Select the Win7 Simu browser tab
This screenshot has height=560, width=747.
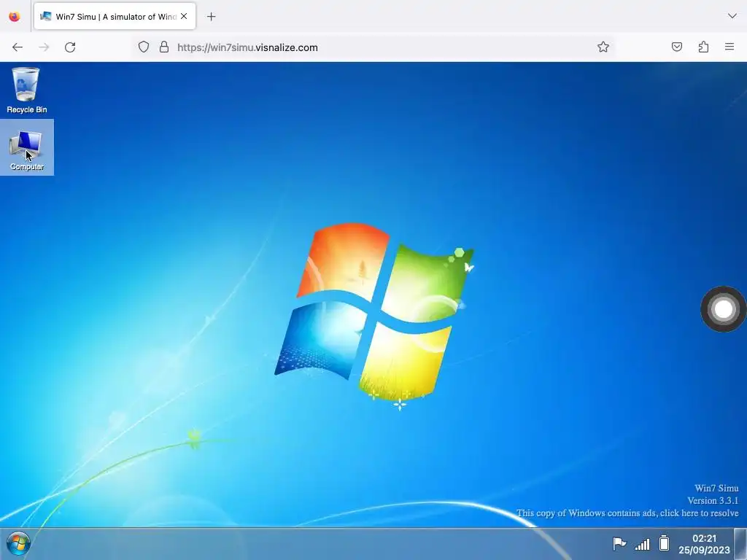tap(115, 17)
